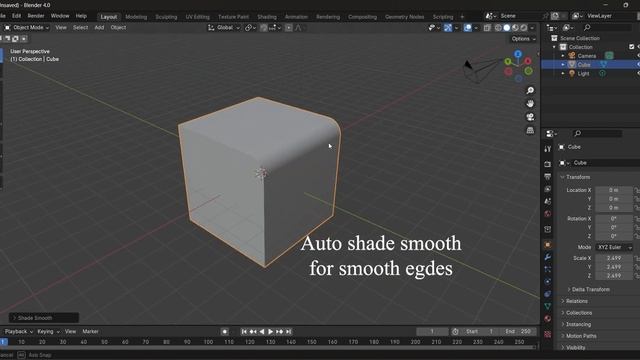Click the pan hand icon in viewport

[x=530, y=104]
